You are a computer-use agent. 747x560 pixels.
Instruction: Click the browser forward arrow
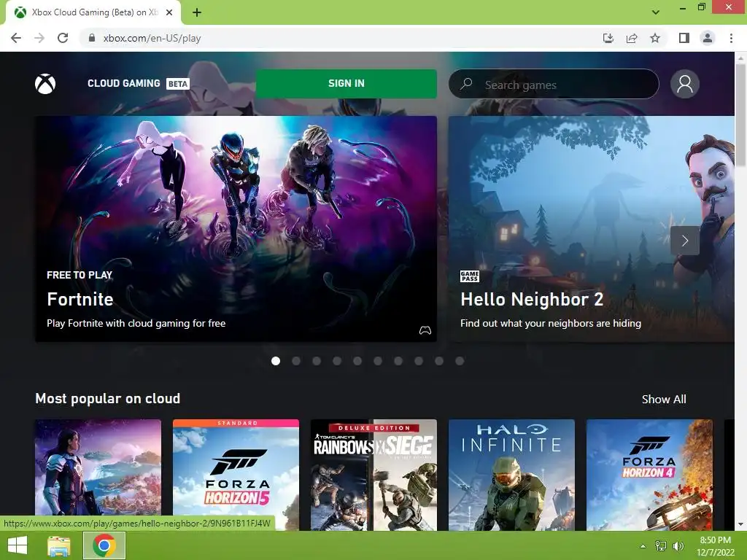click(39, 38)
